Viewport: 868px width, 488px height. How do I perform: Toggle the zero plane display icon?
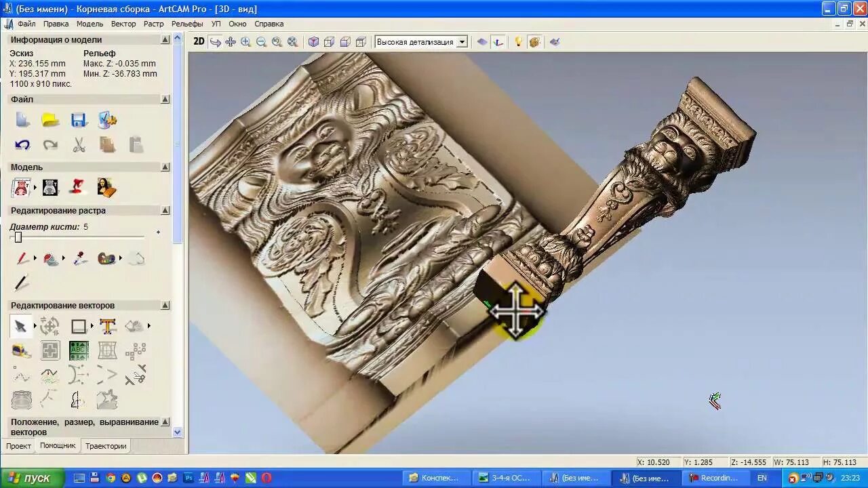(x=482, y=42)
